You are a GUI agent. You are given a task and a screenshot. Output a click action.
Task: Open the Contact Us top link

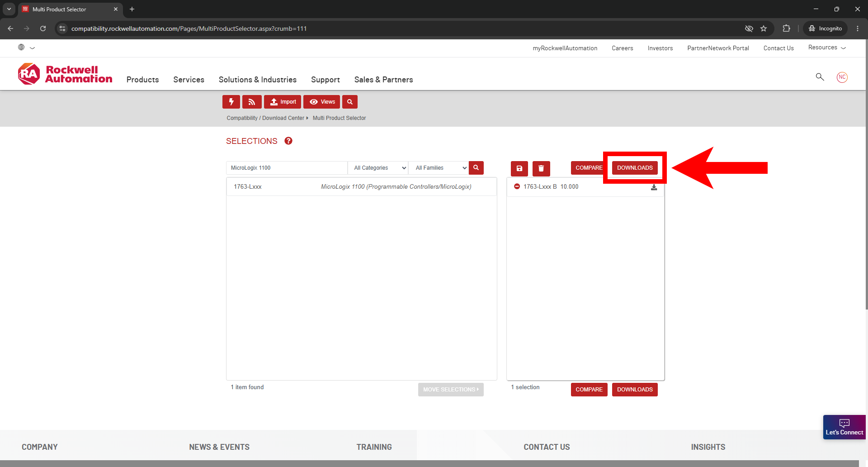coord(778,48)
